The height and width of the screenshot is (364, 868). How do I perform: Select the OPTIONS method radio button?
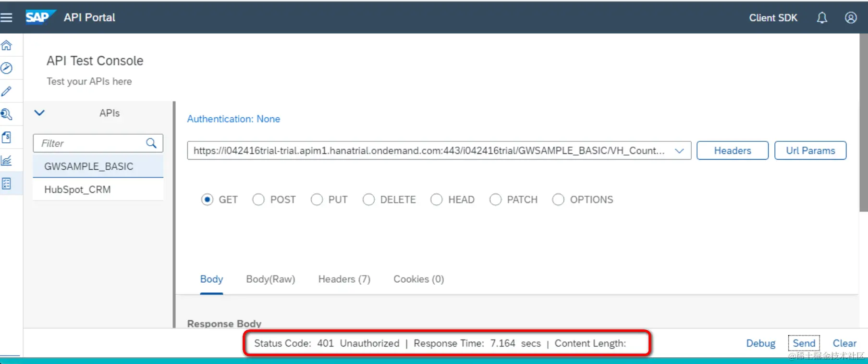(x=558, y=200)
